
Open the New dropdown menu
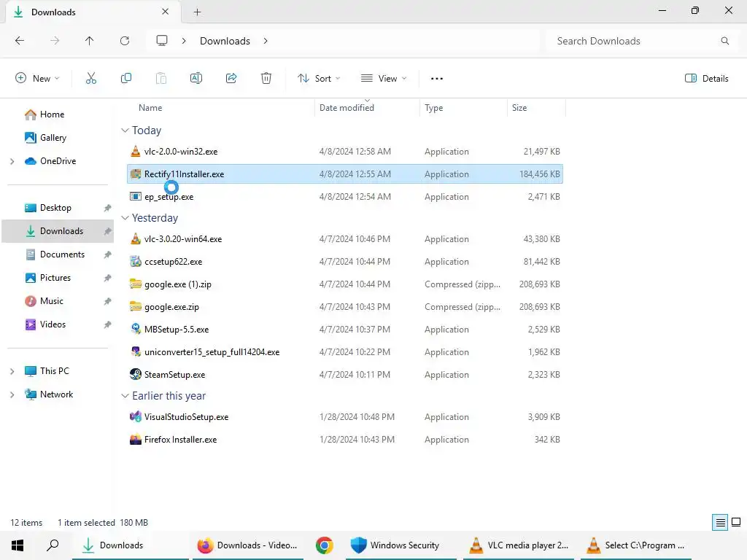38,79
